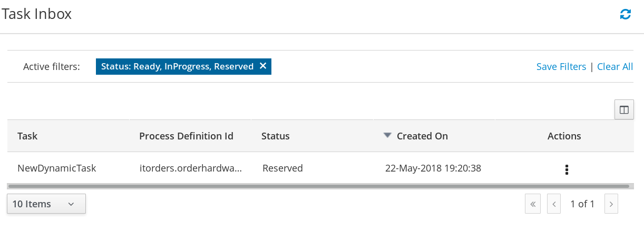644x231 pixels.
Task: Go to the previous page
Action: pos(553,204)
